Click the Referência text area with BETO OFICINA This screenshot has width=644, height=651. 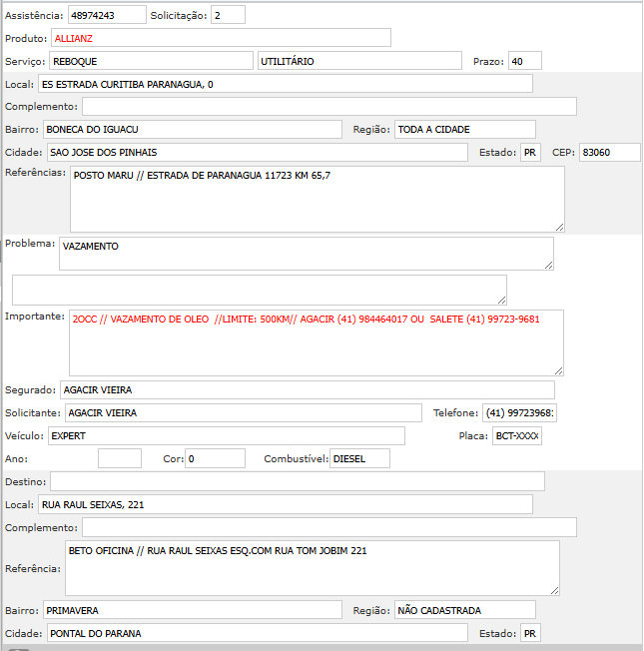tap(313, 568)
